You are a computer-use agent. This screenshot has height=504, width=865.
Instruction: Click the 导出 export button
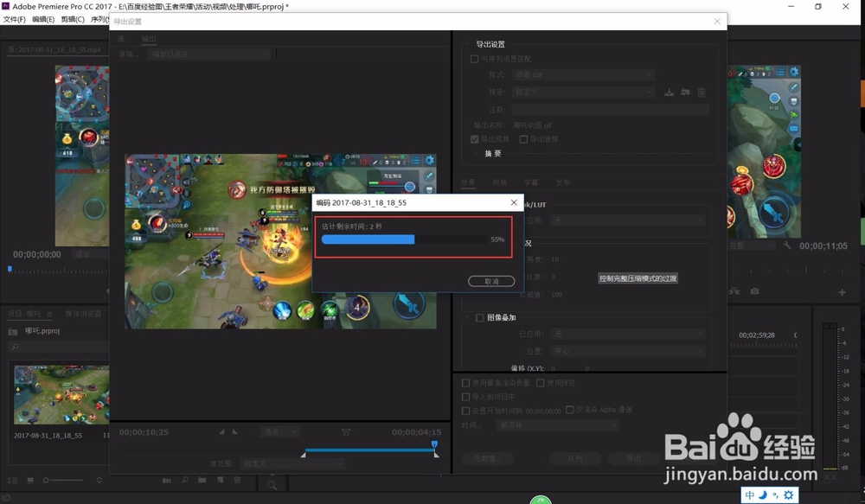[633, 458]
